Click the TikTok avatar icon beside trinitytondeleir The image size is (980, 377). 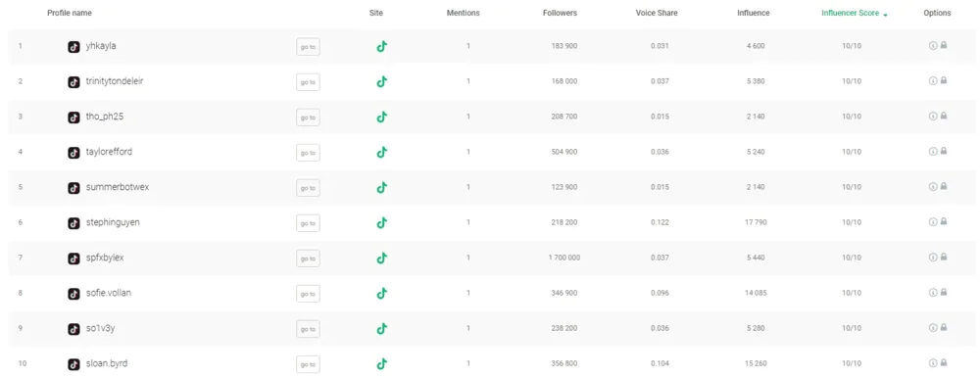(73, 82)
